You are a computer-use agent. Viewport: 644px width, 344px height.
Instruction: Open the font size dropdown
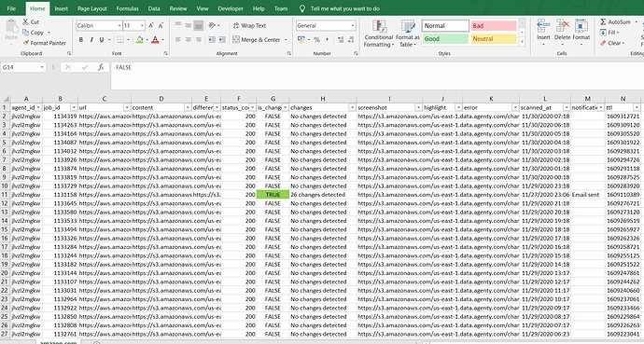coord(142,25)
